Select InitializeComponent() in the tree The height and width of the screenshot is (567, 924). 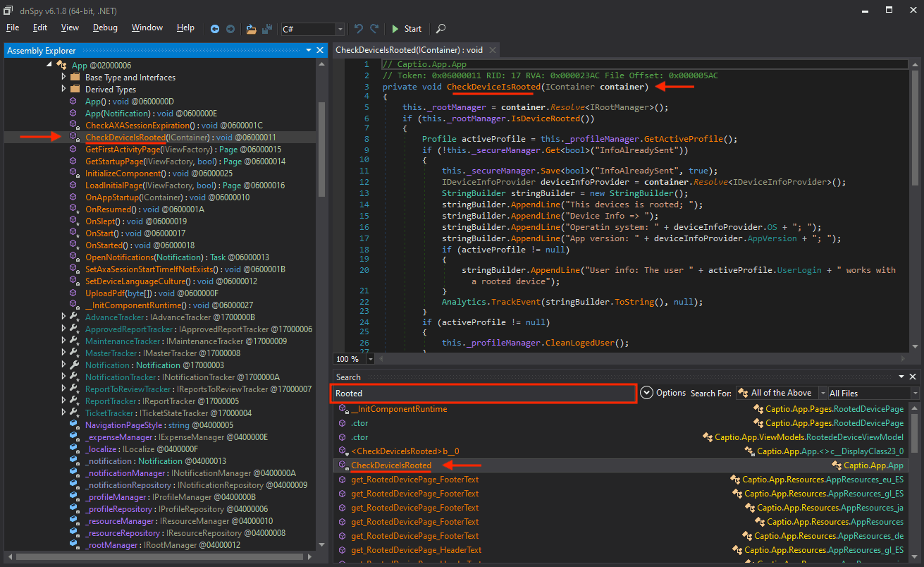(x=159, y=173)
